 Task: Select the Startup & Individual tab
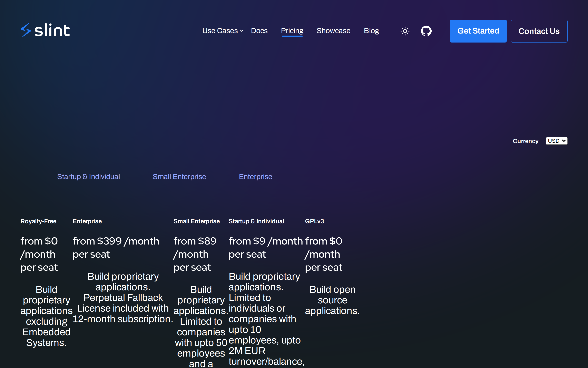(x=88, y=176)
